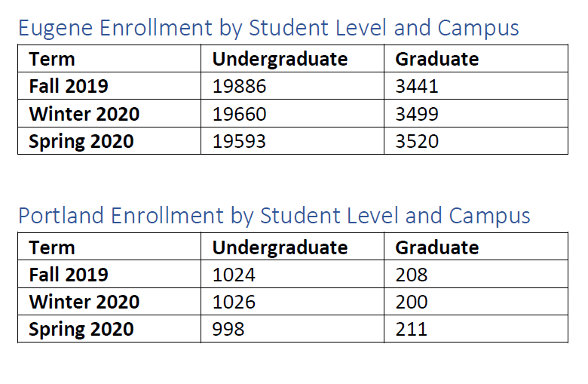Select the Undergraduate header in Portland table
Image resolution: width=588 pixels, height=384 pixels.
click(280, 247)
